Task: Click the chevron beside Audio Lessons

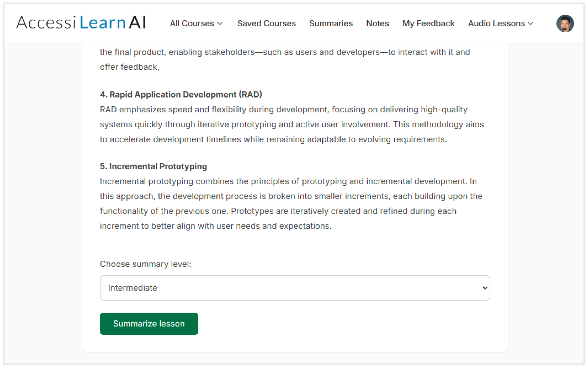Action: 531,24
